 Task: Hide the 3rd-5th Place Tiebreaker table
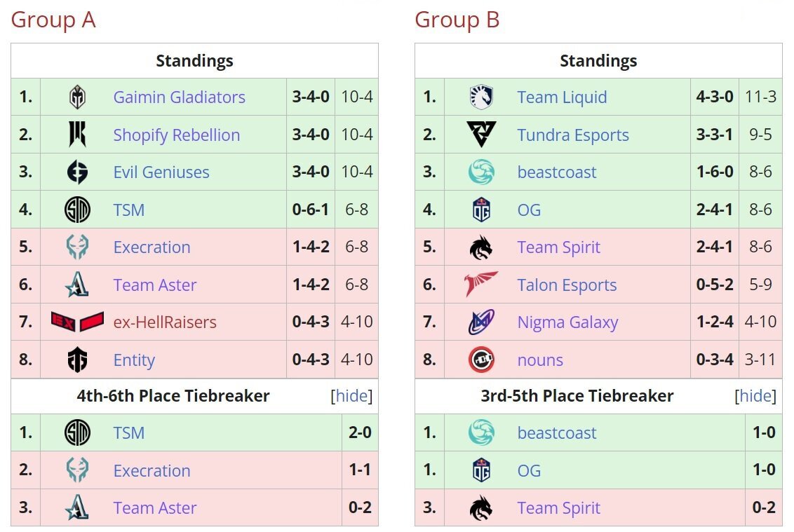[755, 396]
